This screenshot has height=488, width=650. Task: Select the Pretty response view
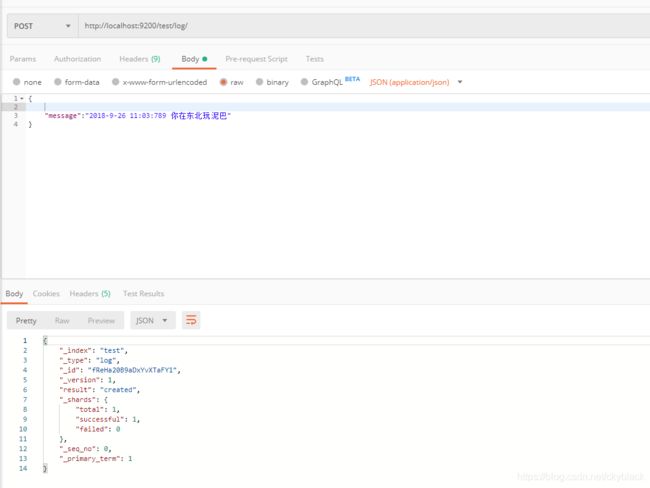coord(26,320)
